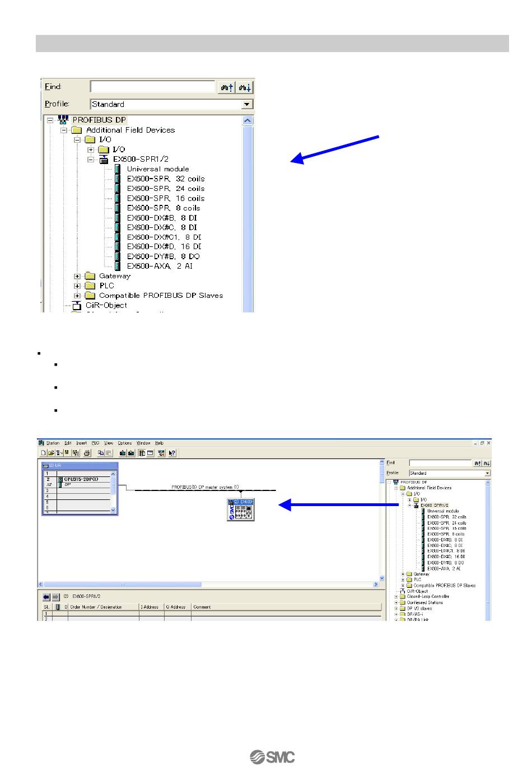Image resolution: width=532 pixels, height=767 pixels.
Task: Click search-up binoculars icon in enlarged catalog
Action: pos(226,87)
